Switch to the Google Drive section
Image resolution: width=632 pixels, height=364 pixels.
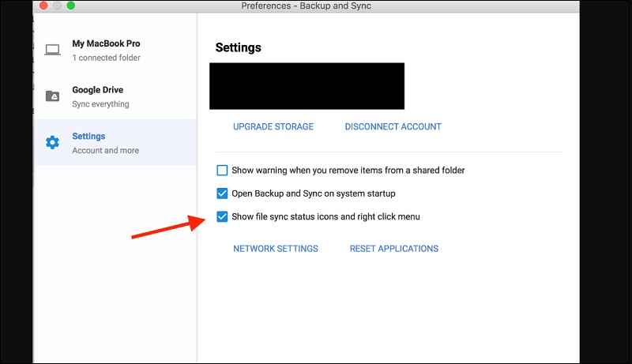[x=97, y=90]
